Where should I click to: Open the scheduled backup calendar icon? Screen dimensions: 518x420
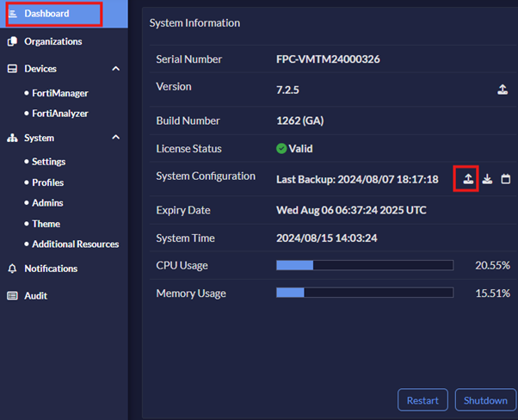506,179
